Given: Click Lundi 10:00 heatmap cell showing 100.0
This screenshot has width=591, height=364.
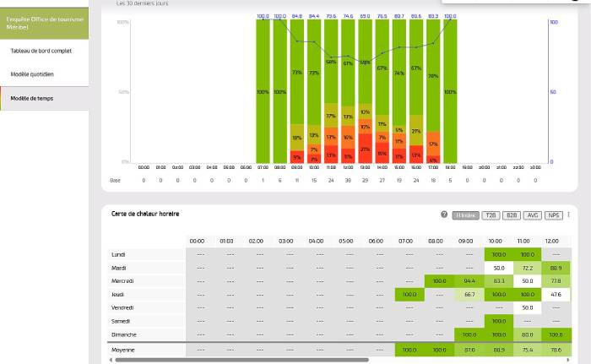Looking at the screenshot, I should click(x=497, y=254).
